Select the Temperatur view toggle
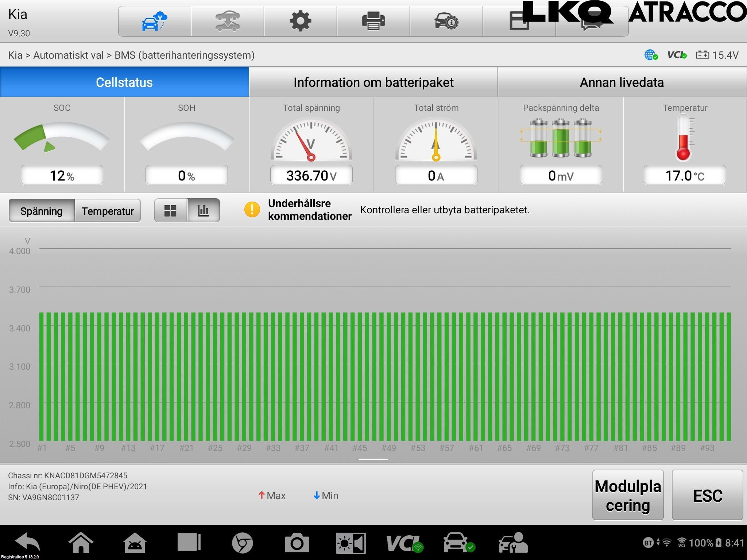 pyautogui.click(x=108, y=211)
